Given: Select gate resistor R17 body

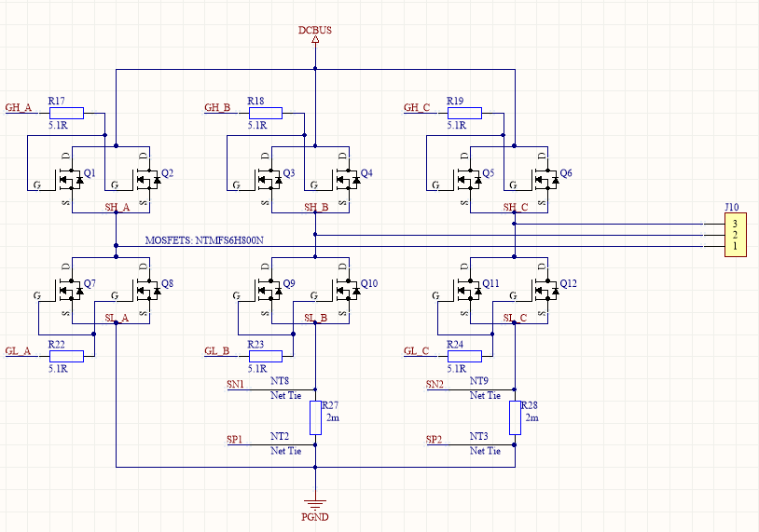Looking at the screenshot, I should point(67,113).
